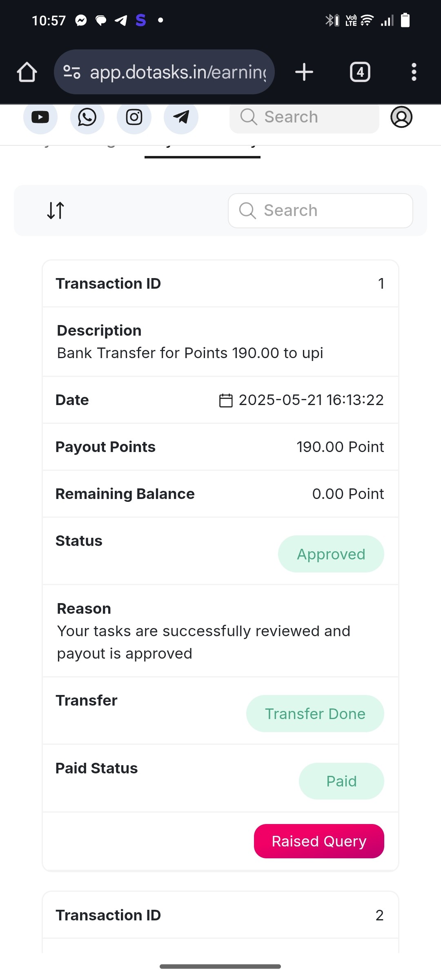Click the sort arrows icon

click(56, 211)
